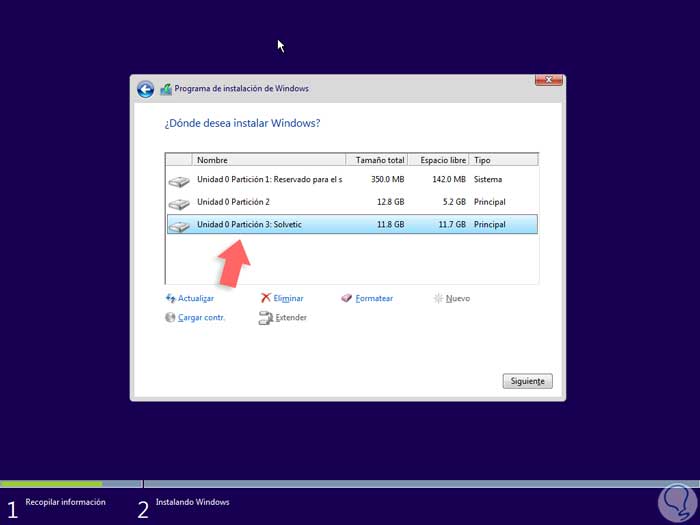Screen dimensions: 700x525
Task: Click the Nuevo starburst icon
Action: (x=438, y=298)
